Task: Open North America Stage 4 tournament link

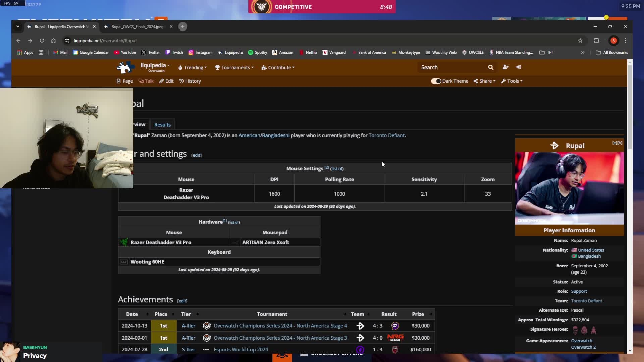Action: coord(280,326)
